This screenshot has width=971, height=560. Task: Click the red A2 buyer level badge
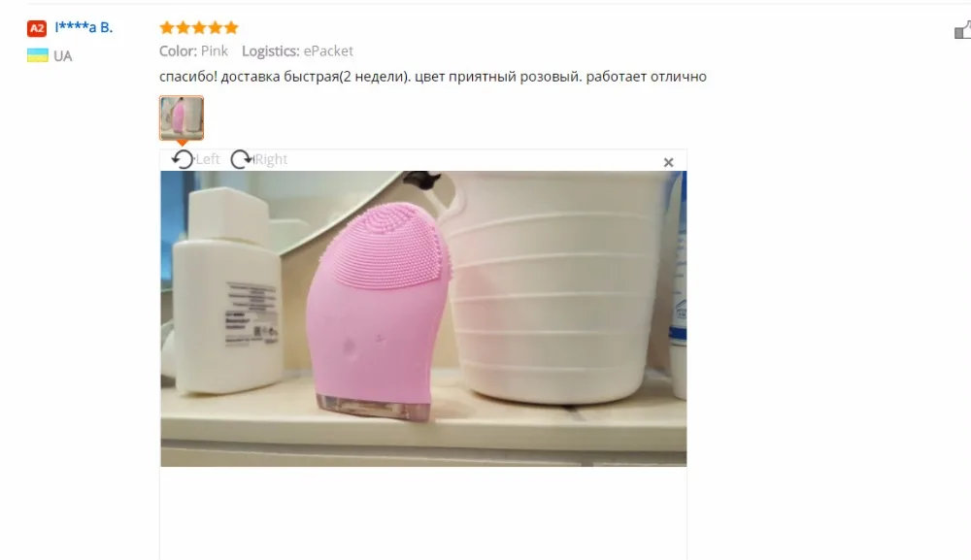[37, 28]
